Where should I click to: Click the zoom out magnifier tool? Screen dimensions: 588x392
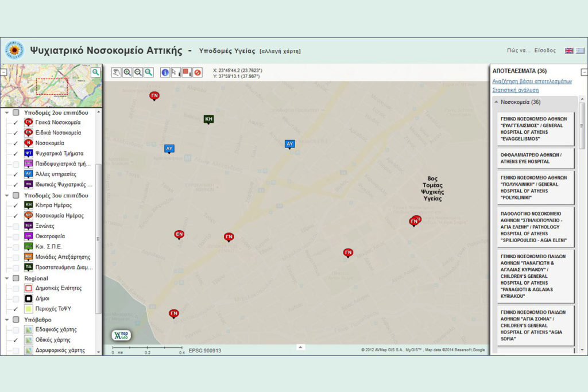coord(138,72)
